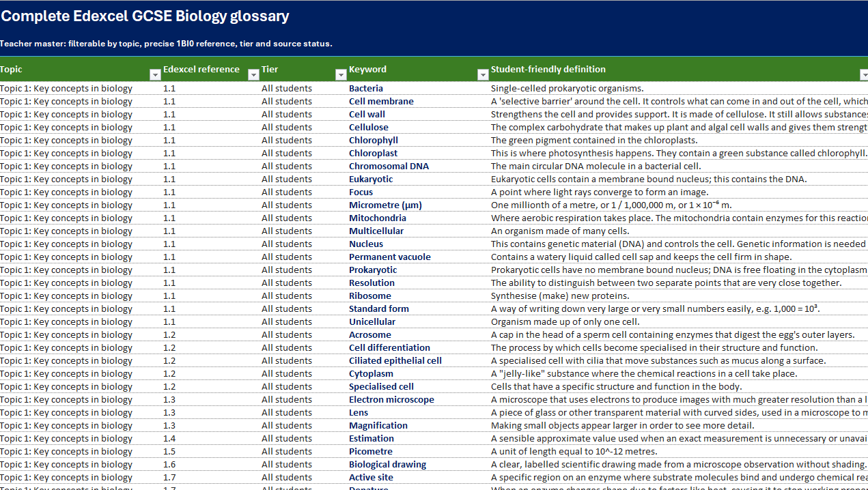Click the '1.5' reference in the Picometre row
868x490 pixels.
coord(169,451)
